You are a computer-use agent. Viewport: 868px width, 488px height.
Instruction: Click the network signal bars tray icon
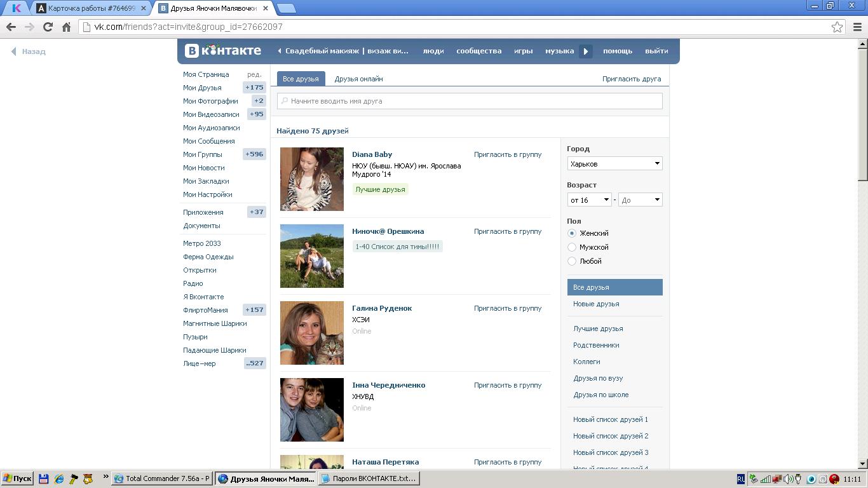click(766, 479)
